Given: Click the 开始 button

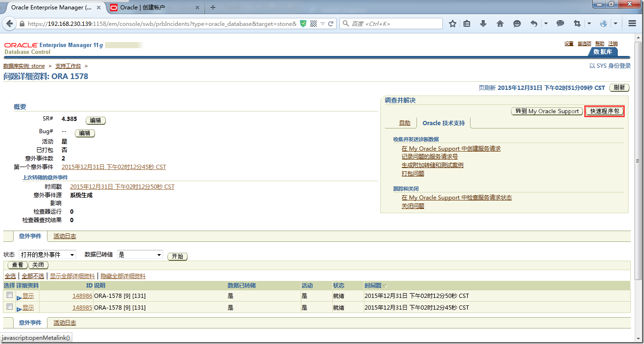Looking at the screenshot, I should pos(177,256).
